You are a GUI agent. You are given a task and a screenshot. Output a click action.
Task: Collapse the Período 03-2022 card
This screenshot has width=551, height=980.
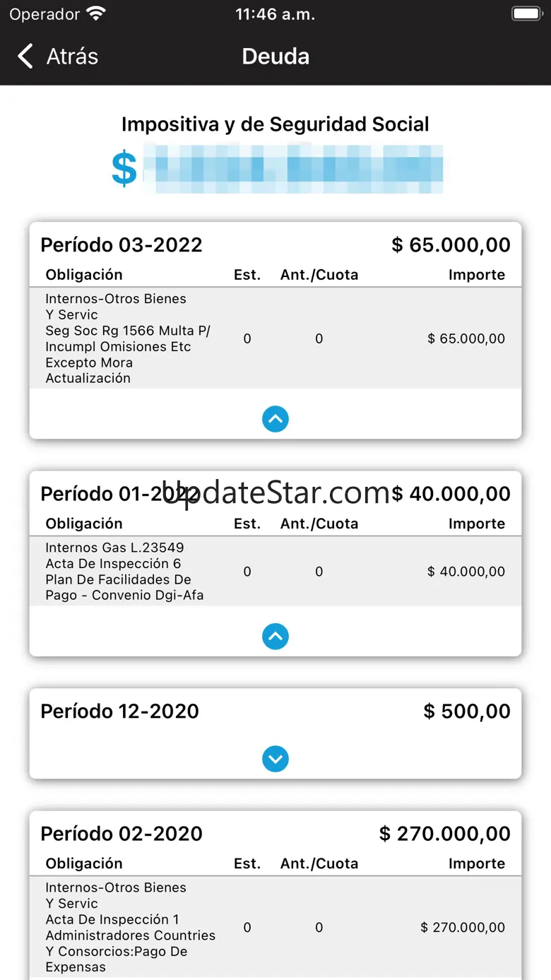275,419
